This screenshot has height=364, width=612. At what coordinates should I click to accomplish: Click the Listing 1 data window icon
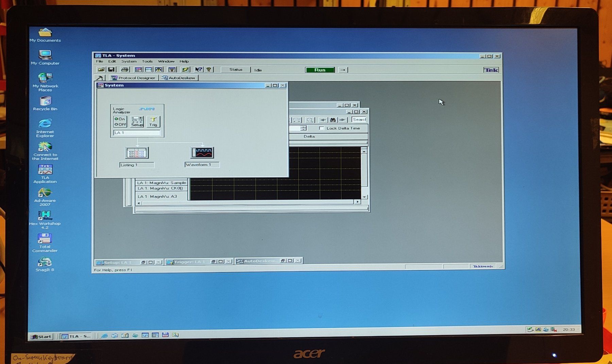point(137,153)
